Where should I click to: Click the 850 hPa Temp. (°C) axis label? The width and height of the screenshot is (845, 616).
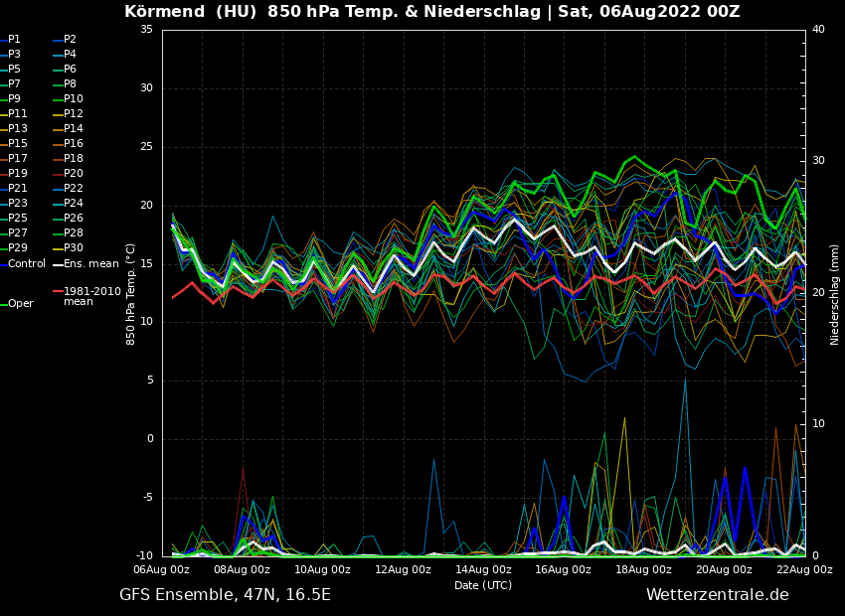(x=131, y=294)
